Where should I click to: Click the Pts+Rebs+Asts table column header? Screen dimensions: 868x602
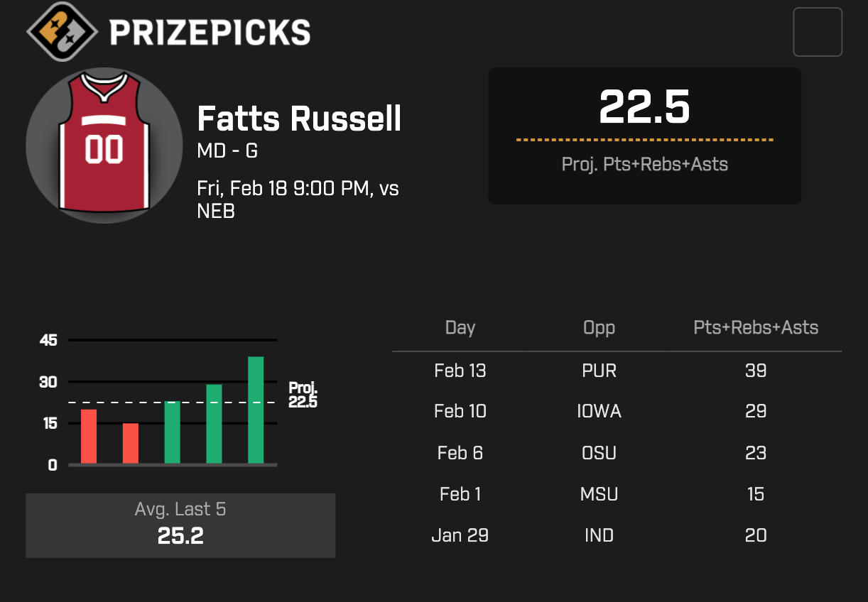pos(756,328)
